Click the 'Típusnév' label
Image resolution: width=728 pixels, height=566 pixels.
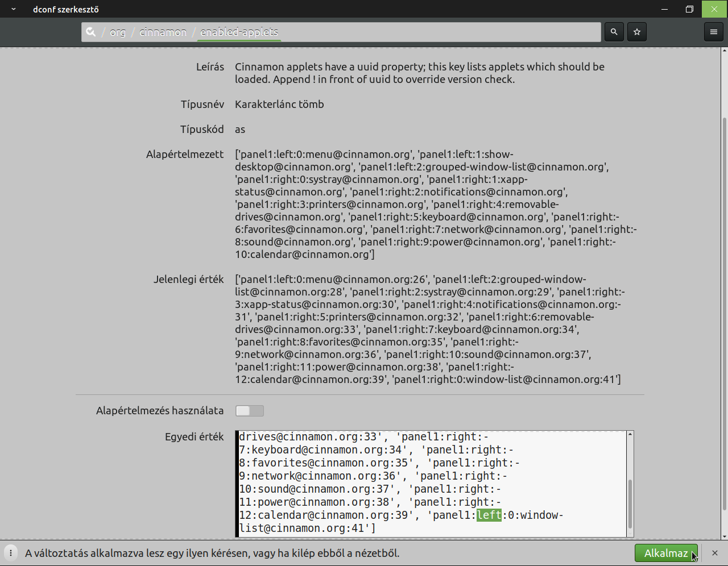click(x=202, y=105)
